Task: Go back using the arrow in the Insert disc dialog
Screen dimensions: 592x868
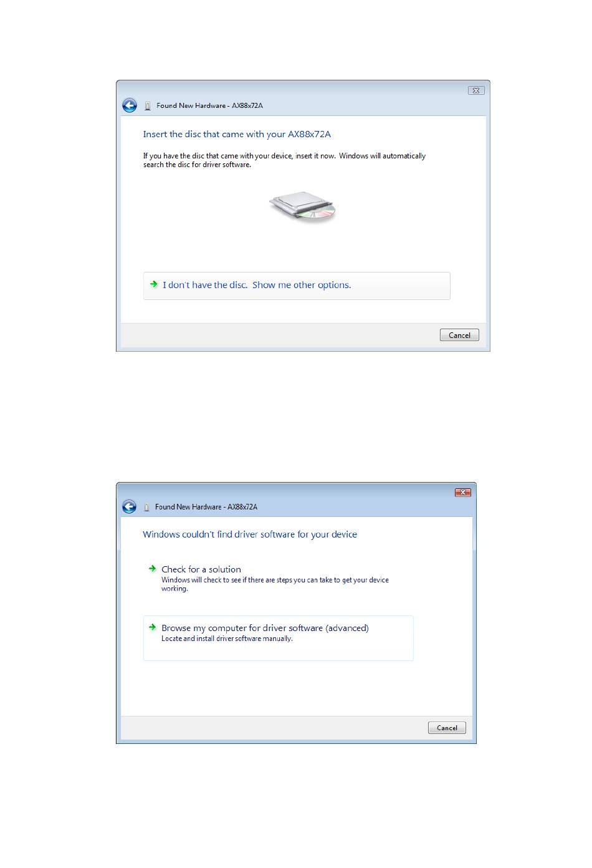Action: [130, 105]
